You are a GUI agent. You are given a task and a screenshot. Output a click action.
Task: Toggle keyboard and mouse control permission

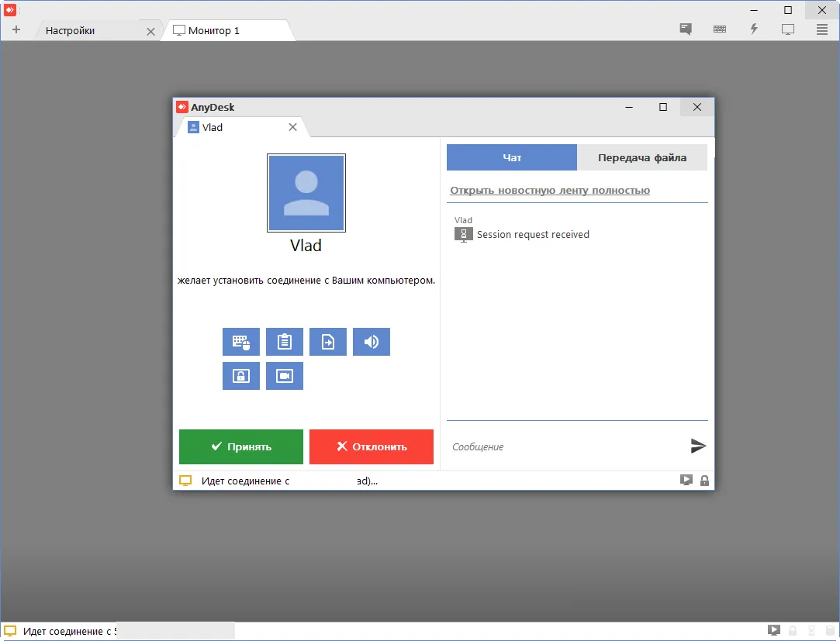[x=240, y=342]
